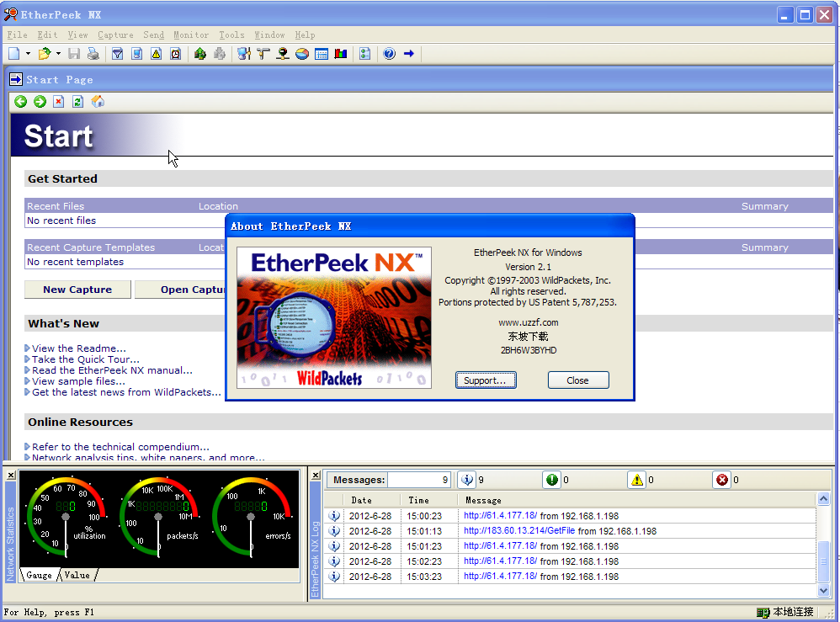Screen dimensions: 840x622
Task: Stop loading with the red X page icon
Action: 58,102
